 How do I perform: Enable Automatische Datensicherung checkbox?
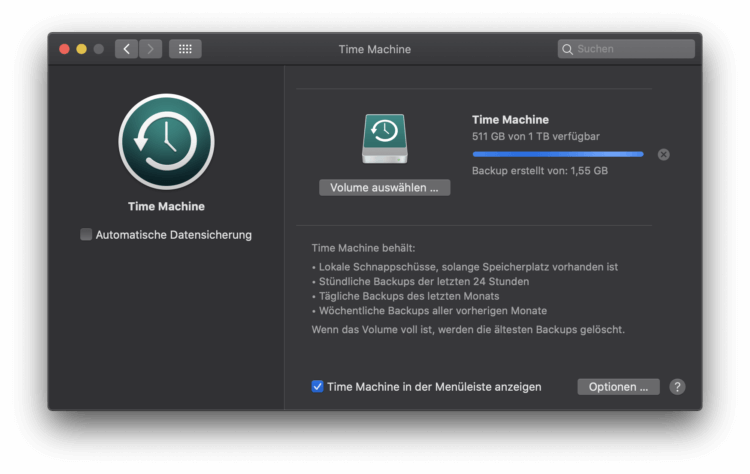point(86,235)
